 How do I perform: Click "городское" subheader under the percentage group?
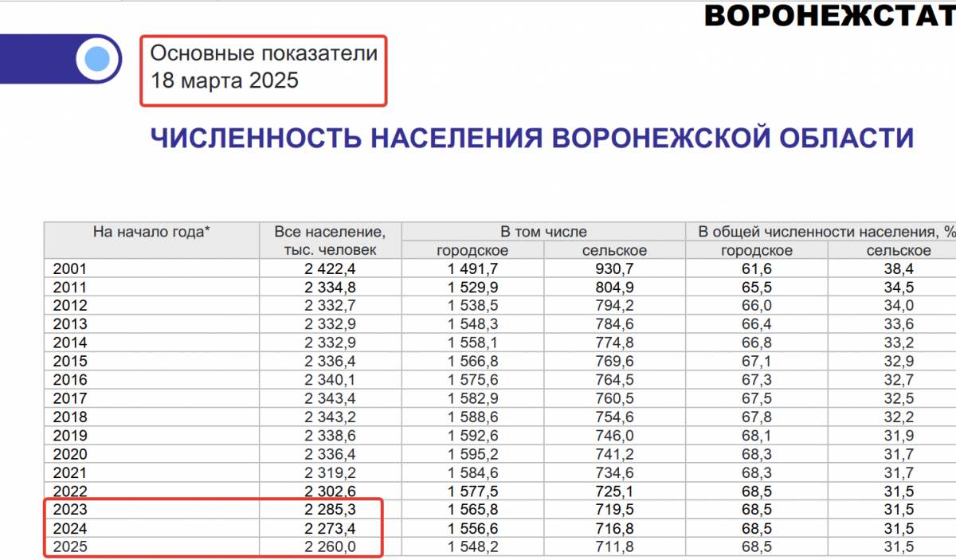point(757,251)
